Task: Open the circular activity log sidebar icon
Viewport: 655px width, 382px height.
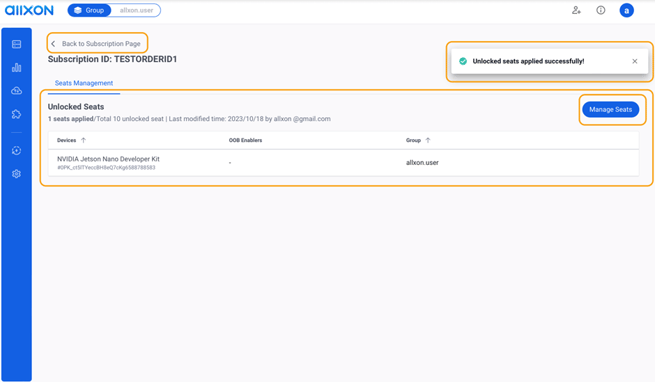Action: click(x=16, y=150)
